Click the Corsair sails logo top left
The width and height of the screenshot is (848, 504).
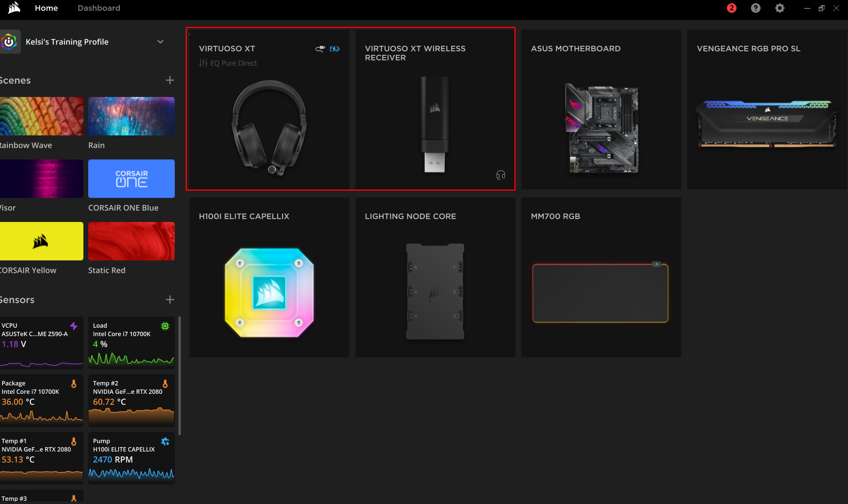coord(13,7)
